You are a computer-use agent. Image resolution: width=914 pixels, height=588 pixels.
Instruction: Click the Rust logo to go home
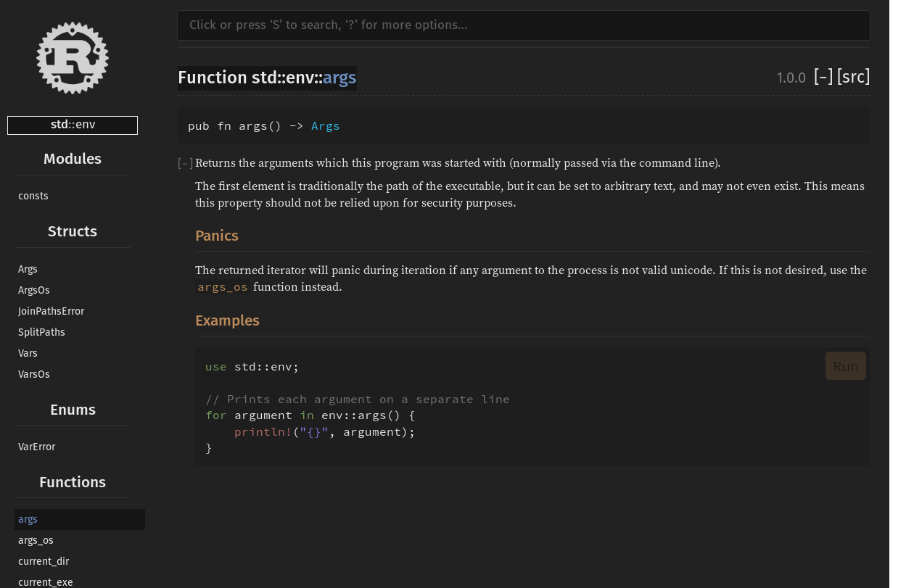point(73,57)
